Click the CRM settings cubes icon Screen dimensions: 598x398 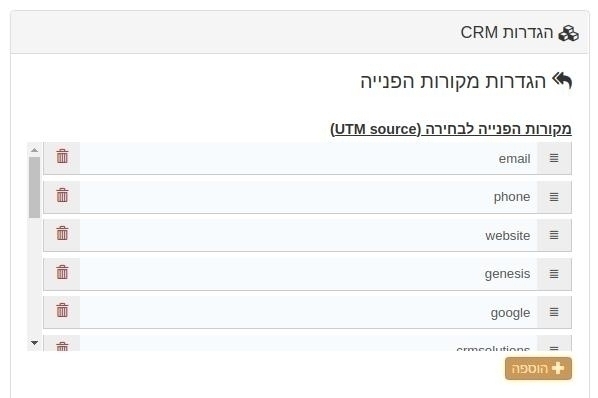(568, 33)
